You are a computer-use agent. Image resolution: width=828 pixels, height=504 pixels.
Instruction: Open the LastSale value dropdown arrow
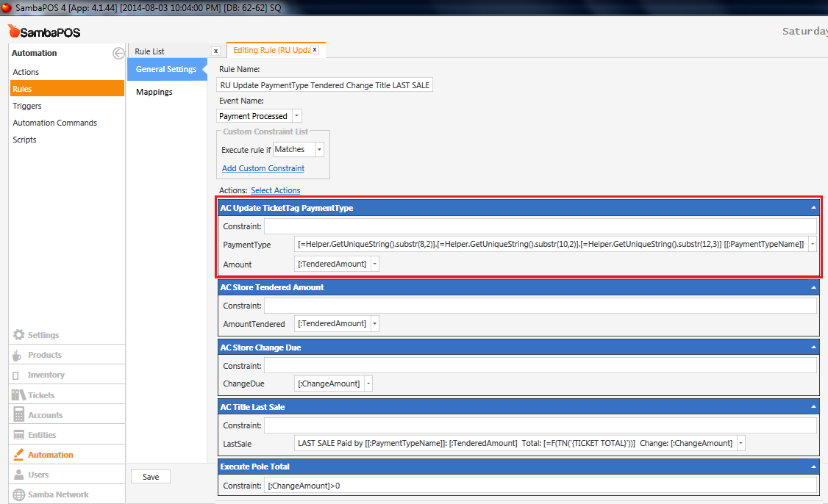(741, 443)
